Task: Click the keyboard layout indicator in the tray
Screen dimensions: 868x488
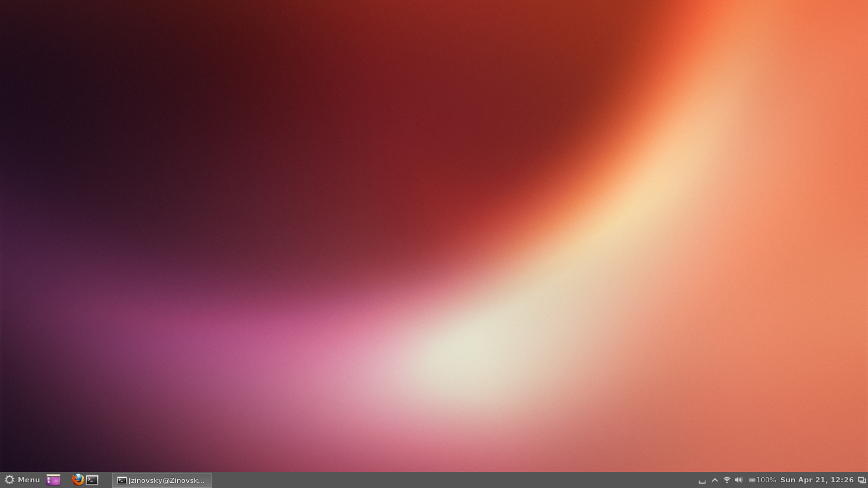Action: tap(702, 480)
